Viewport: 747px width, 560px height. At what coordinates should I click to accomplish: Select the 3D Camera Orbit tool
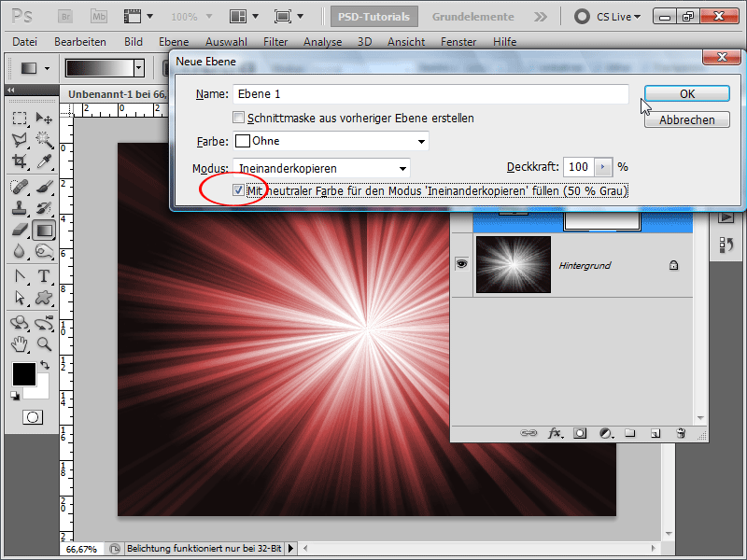click(44, 323)
